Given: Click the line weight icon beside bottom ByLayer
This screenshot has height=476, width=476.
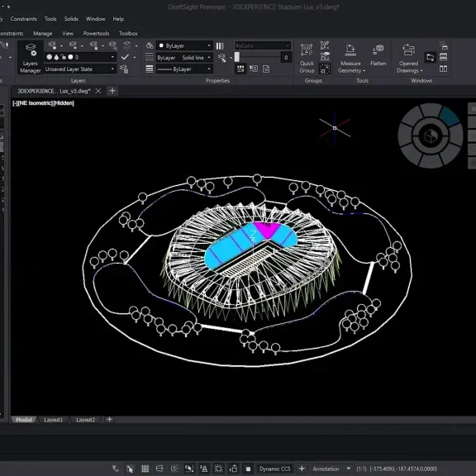Looking at the screenshot, I should 150,69.
